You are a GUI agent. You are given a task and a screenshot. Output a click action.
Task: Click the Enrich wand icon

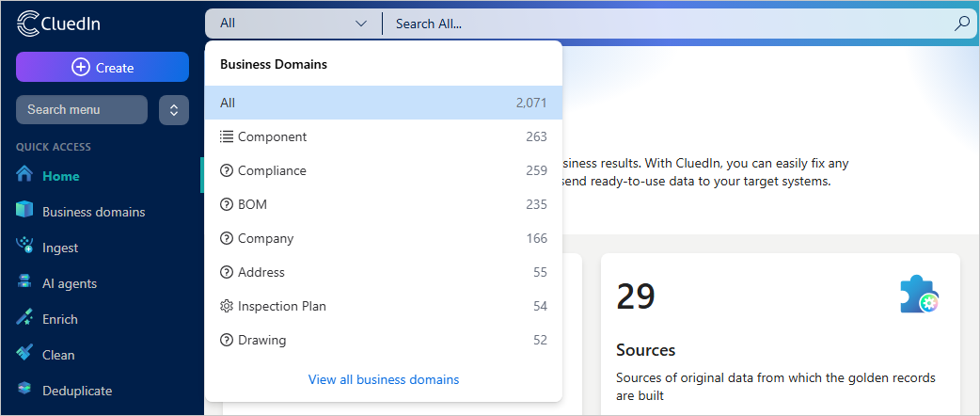pos(24,318)
